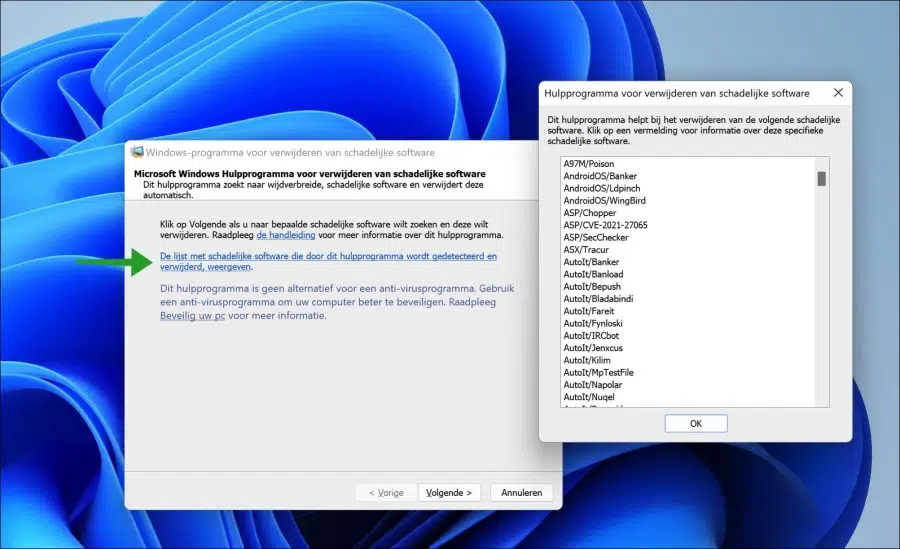Viewport: 900px width, 549px height.
Task: Select AutoIt/Bepush entry
Action: click(592, 287)
